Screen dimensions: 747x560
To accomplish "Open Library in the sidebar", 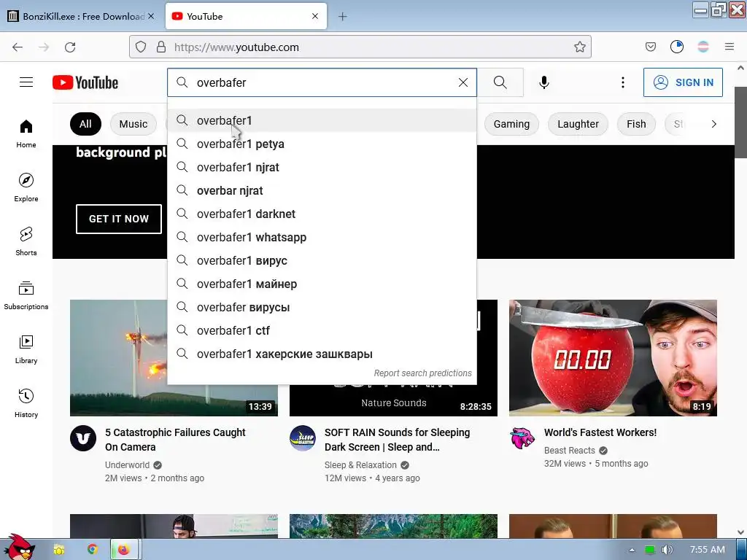I will pos(26,349).
